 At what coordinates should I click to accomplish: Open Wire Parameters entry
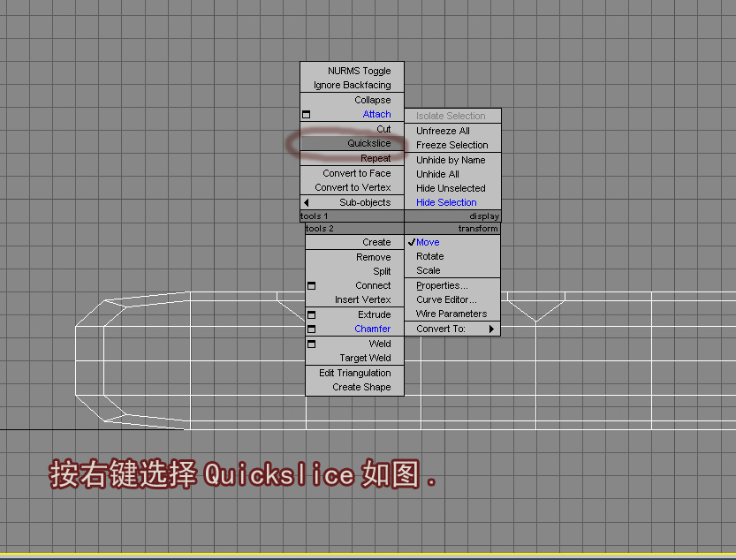(x=451, y=314)
